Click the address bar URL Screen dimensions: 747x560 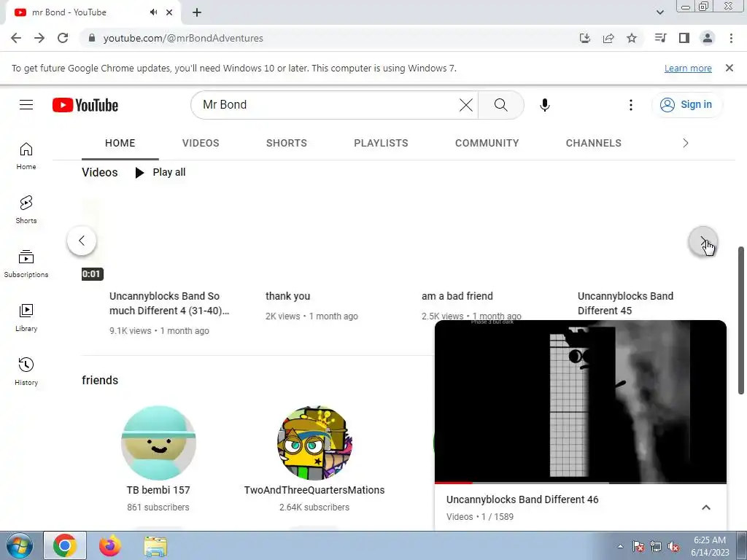(x=183, y=38)
